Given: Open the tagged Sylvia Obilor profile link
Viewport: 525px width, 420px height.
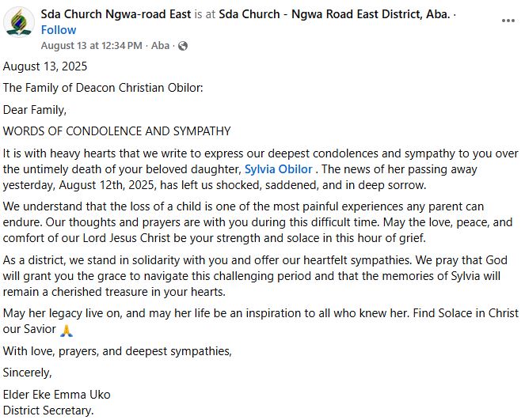Looking at the screenshot, I should (x=279, y=169).
